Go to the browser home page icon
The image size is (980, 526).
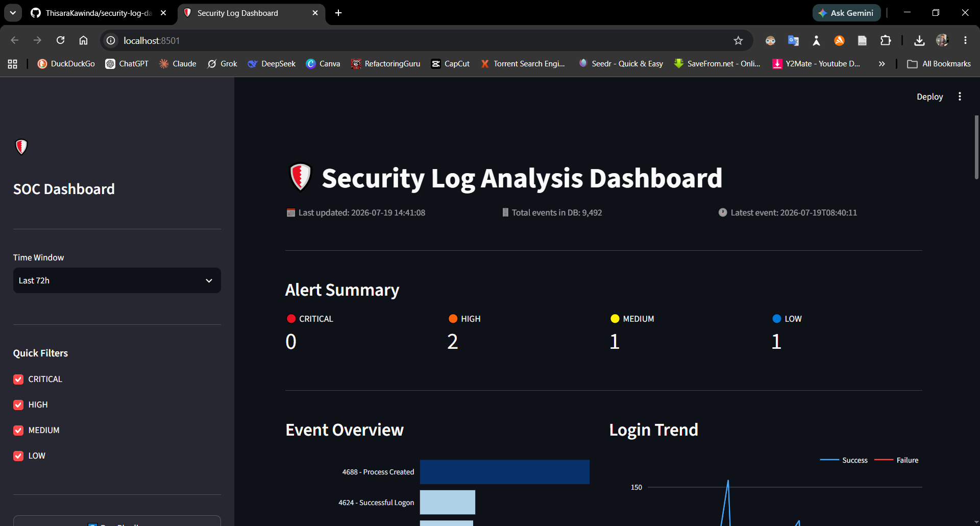point(83,40)
